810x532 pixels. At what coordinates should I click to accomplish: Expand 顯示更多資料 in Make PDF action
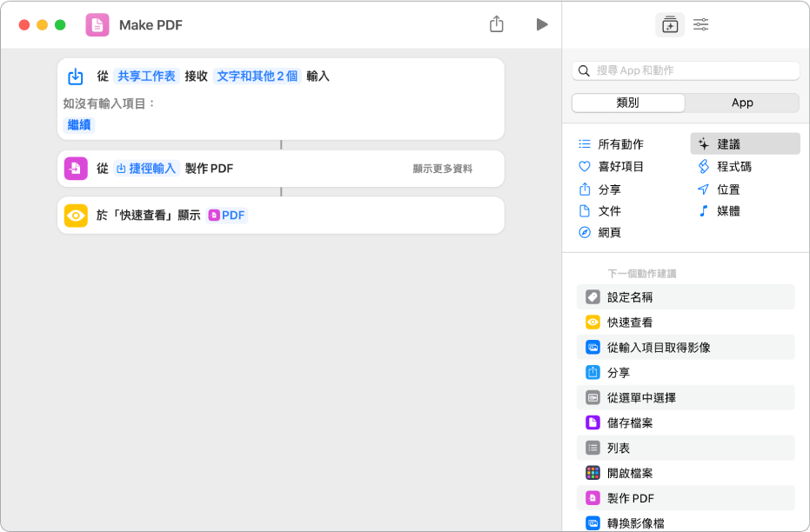[x=442, y=169]
